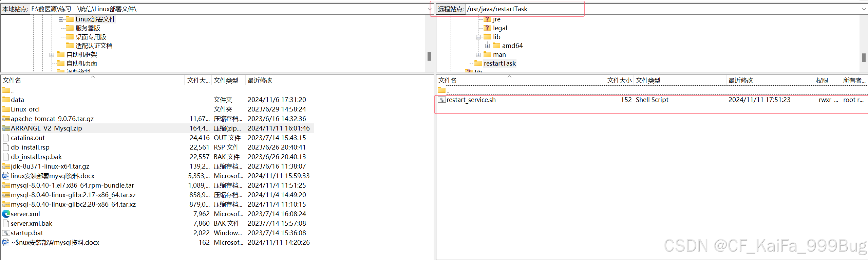Sort local files by 文件类型 column
868x260 pixels.
point(228,80)
